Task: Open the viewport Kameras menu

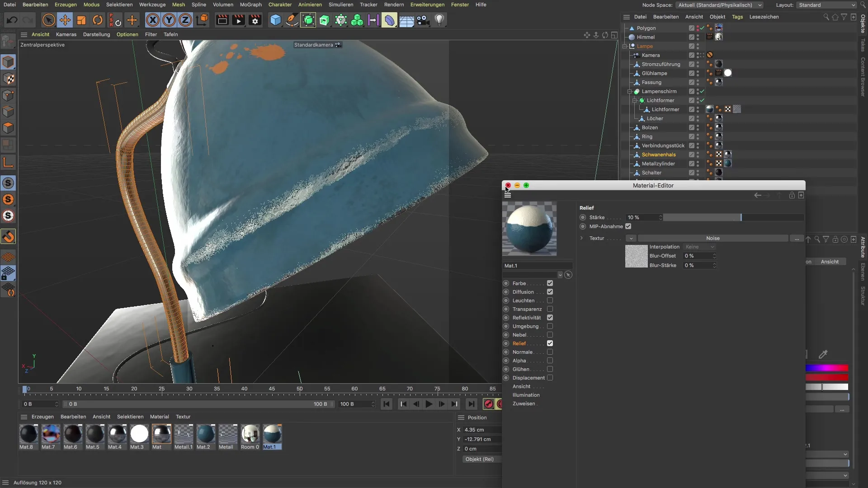Action: [x=66, y=34]
